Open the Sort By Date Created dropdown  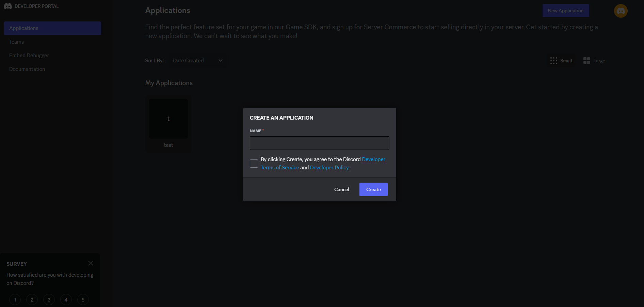point(198,61)
